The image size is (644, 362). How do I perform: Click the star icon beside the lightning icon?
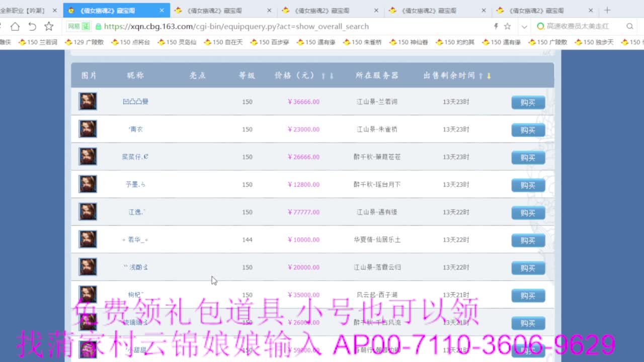point(507,26)
